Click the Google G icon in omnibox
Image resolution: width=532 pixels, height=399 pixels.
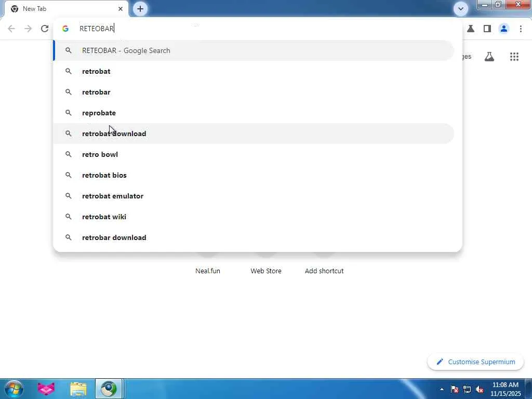point(65,29)
